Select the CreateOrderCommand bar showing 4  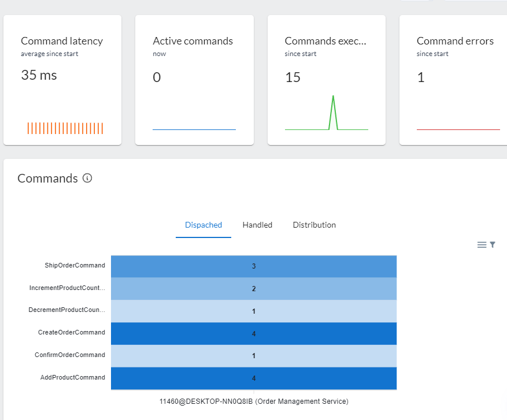click(x=254, y=333)
